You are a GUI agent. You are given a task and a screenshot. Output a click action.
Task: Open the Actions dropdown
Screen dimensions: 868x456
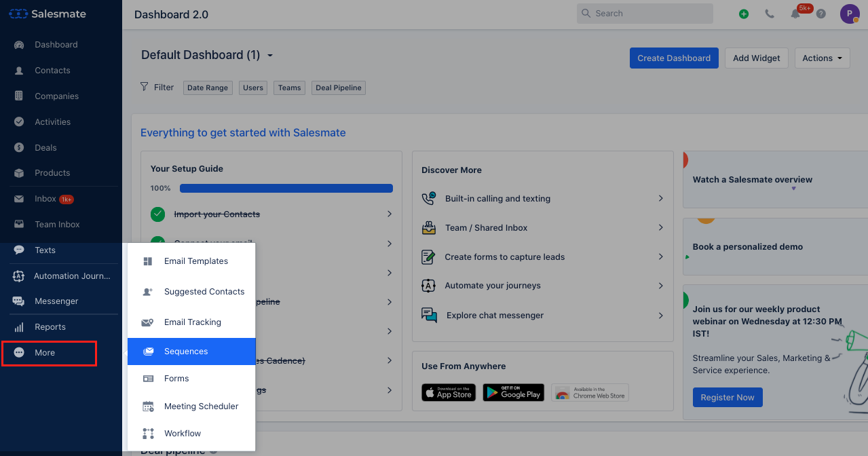[x=823, y=58]
